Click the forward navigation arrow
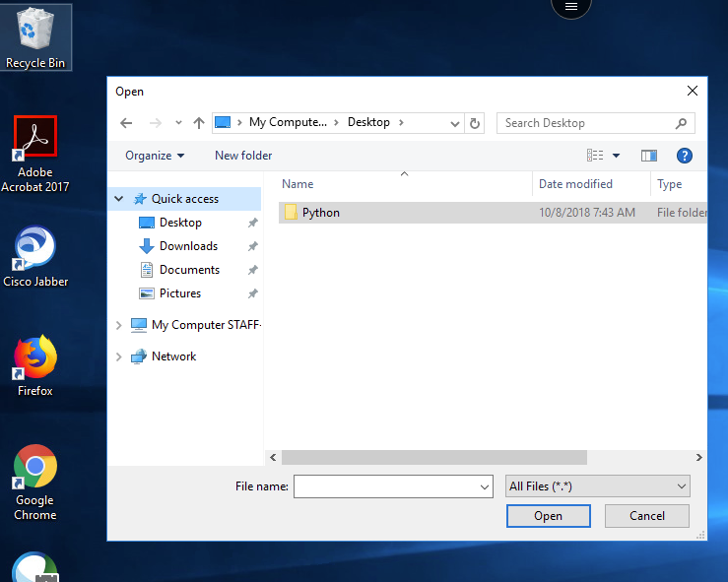 click(x=156, y=123)
